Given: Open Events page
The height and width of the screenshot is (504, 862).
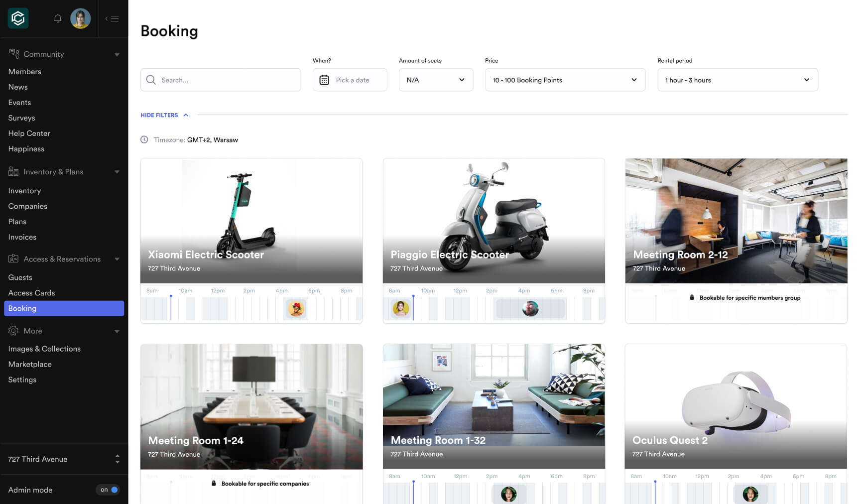Looking at the screenshot, I should click(19, 102).
